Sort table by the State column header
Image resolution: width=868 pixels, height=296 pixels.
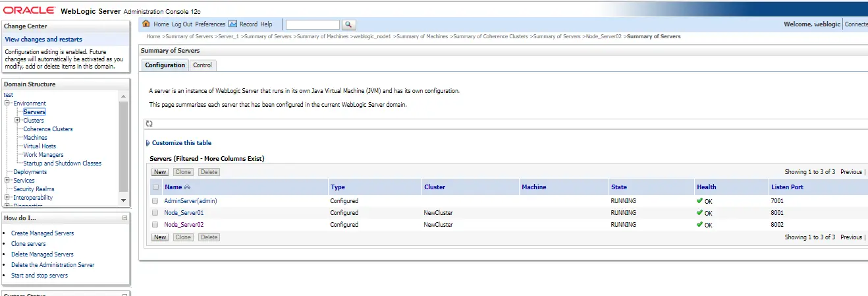coord(618,187)
